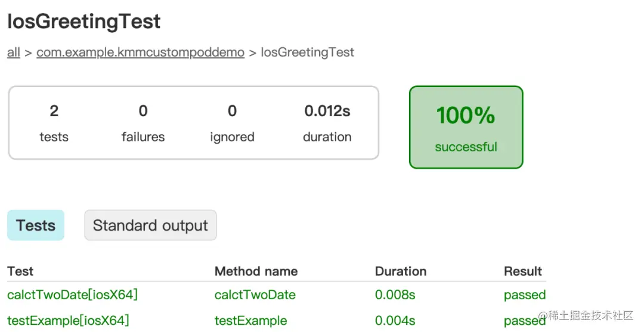This screenshot has width=644, height=332.
Task: Switch to the Tests tab
Action: point(36,225)
